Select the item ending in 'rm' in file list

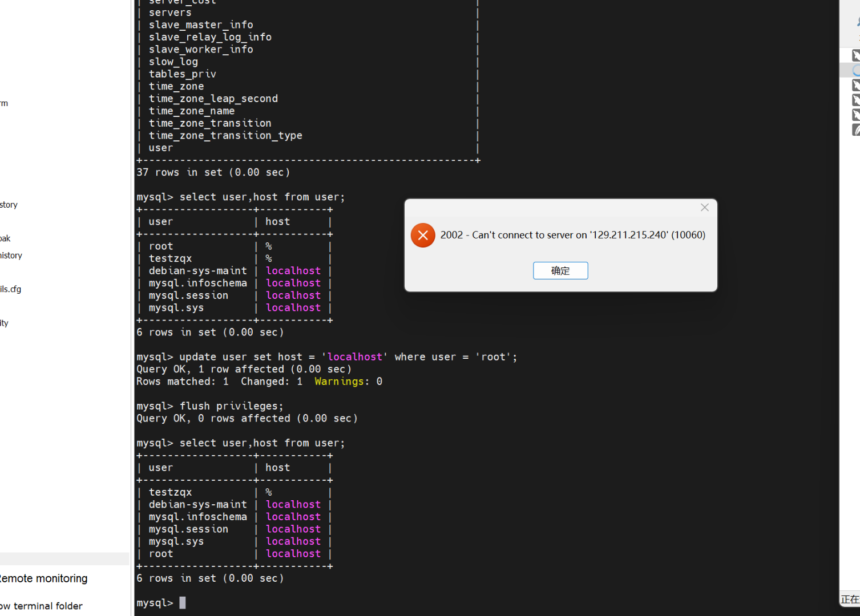pos(5,103)
